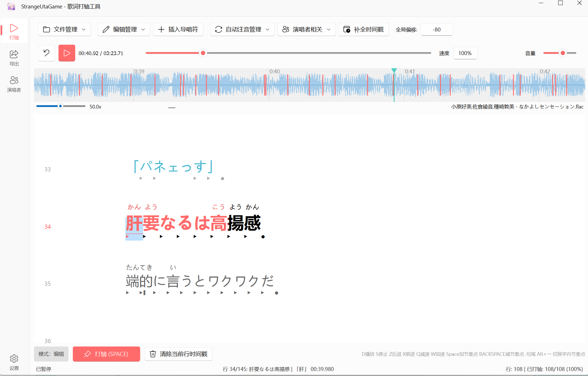
Task: Start playback with the red play button
Action: pyautogui.click(x=67, y=53)
